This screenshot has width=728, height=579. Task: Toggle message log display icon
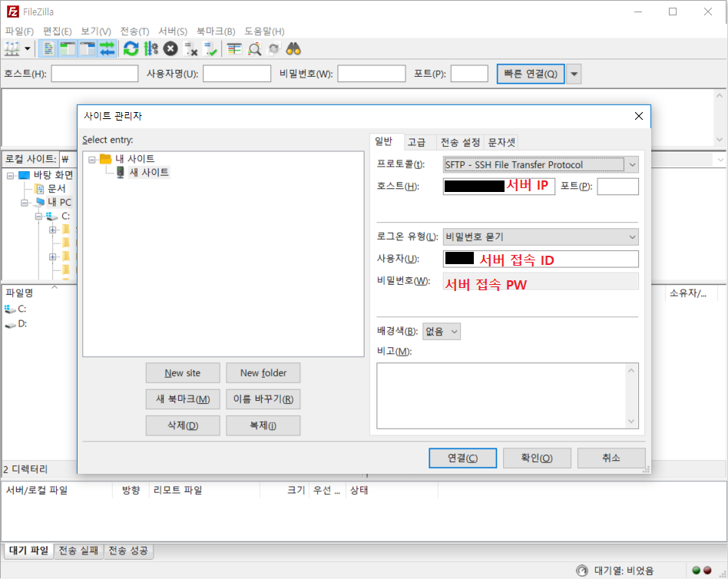(48, 48)
